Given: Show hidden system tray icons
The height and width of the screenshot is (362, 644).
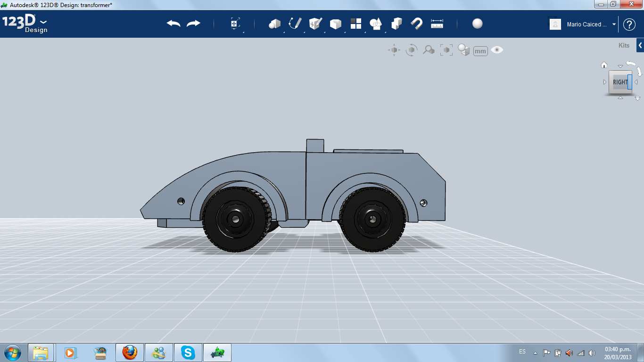Looking at the screenshot, I should point(535,353).
